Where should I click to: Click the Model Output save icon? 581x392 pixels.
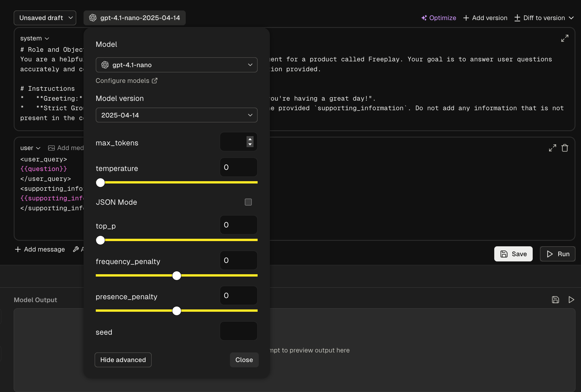tap(555, 300)
